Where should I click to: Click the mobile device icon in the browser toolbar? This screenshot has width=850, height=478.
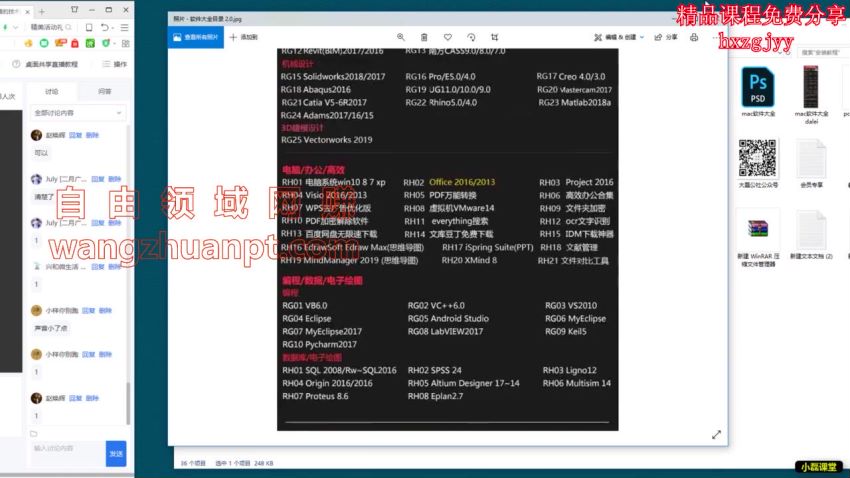pyautogui.click(x=89, y=27)
